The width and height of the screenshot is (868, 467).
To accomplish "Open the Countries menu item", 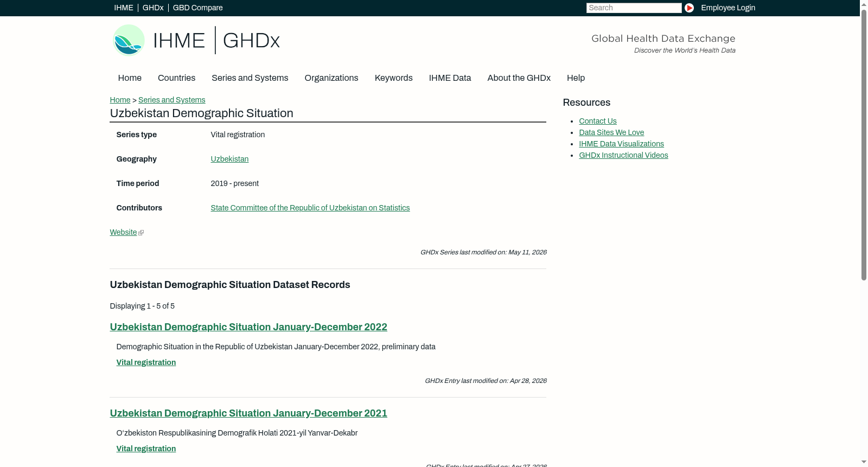I will coord(176,78).
